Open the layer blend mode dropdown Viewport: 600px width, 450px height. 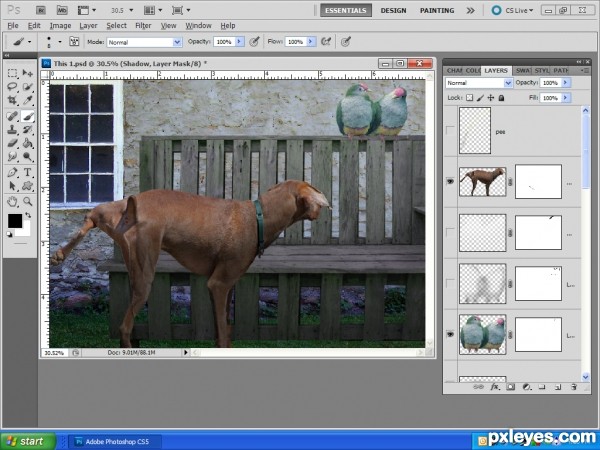click(x=508, y=83)
